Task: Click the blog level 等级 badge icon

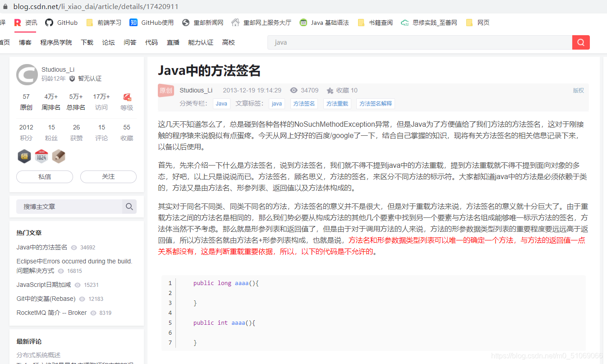Action: [x=127, y=97]
